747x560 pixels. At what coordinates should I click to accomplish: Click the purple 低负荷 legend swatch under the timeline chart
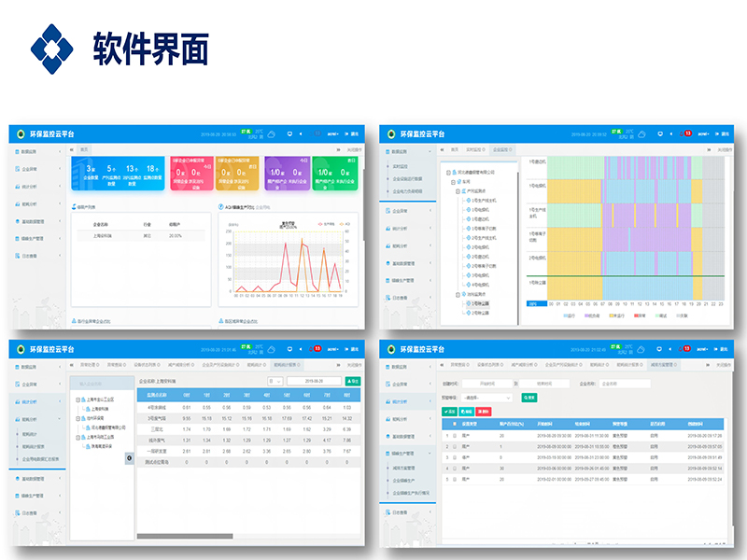587,315
